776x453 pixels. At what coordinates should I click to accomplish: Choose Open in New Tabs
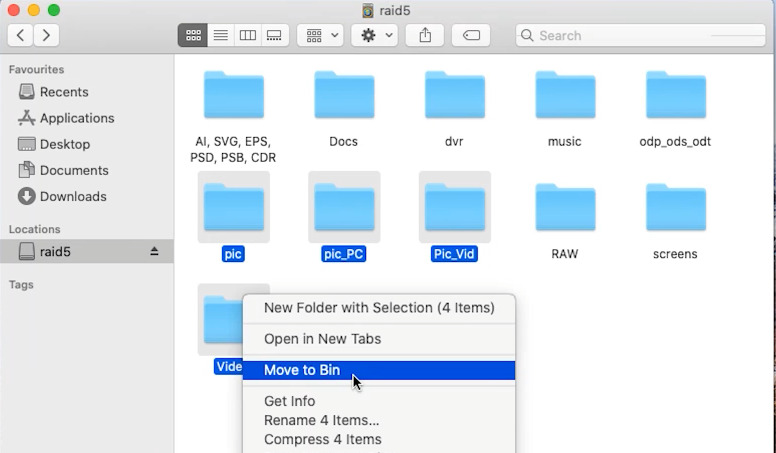pos(379,339)
